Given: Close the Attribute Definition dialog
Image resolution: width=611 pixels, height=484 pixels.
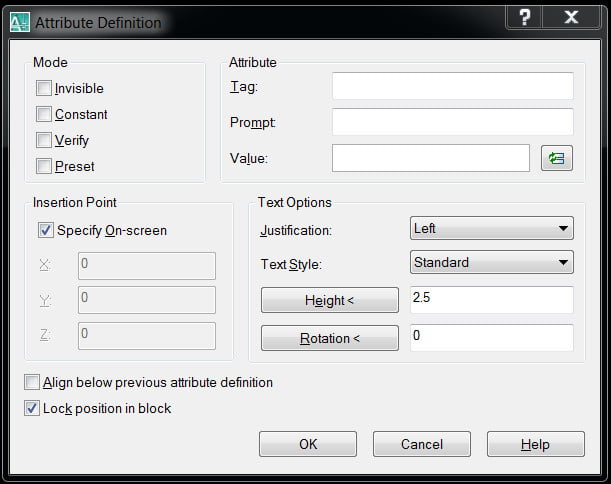Looking at the screenshot, I should coord(571,17).
